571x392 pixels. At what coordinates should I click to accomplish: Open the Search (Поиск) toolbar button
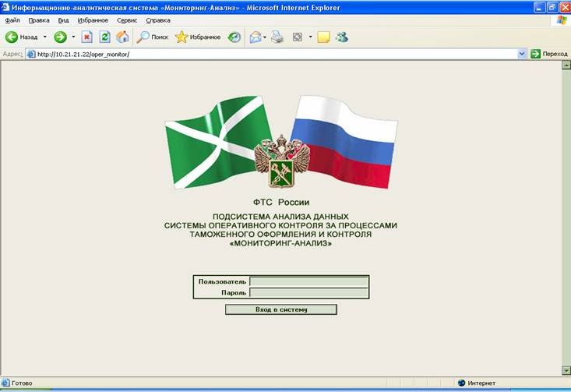(x=152, y=37)
